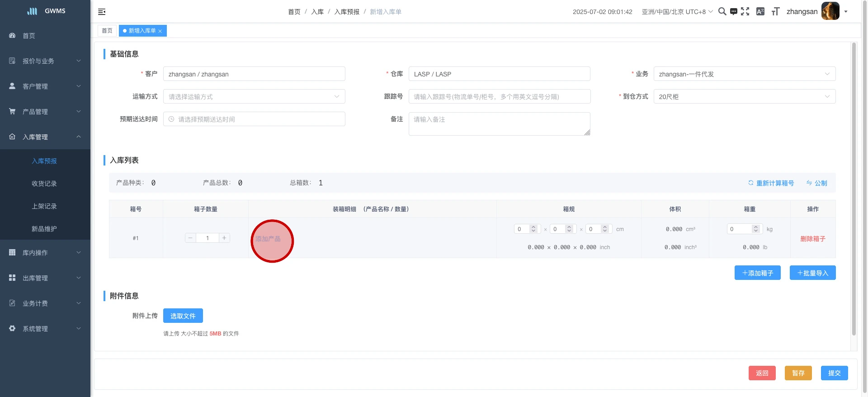Image resolution: width=868 pixels, height=397 pixels.
Task: Open the messages chat bubble icon
Action: coord(733,12)
